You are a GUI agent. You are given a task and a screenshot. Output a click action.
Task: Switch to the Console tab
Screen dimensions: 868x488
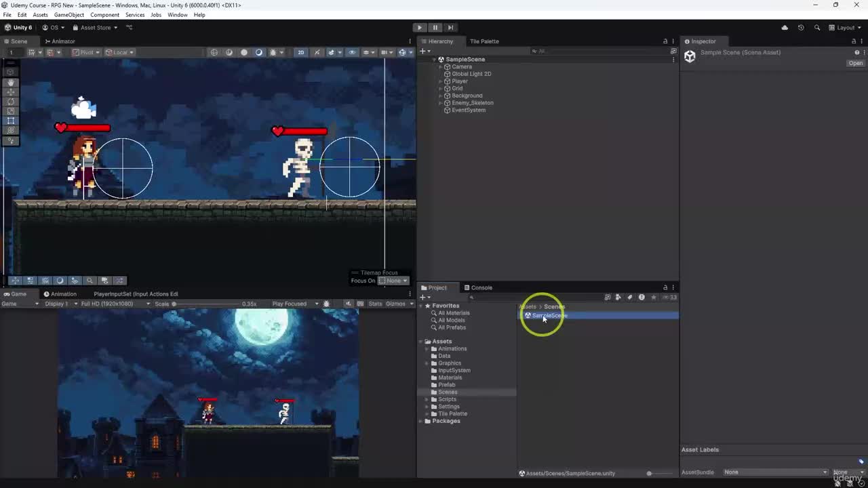[x=478, y=287]
